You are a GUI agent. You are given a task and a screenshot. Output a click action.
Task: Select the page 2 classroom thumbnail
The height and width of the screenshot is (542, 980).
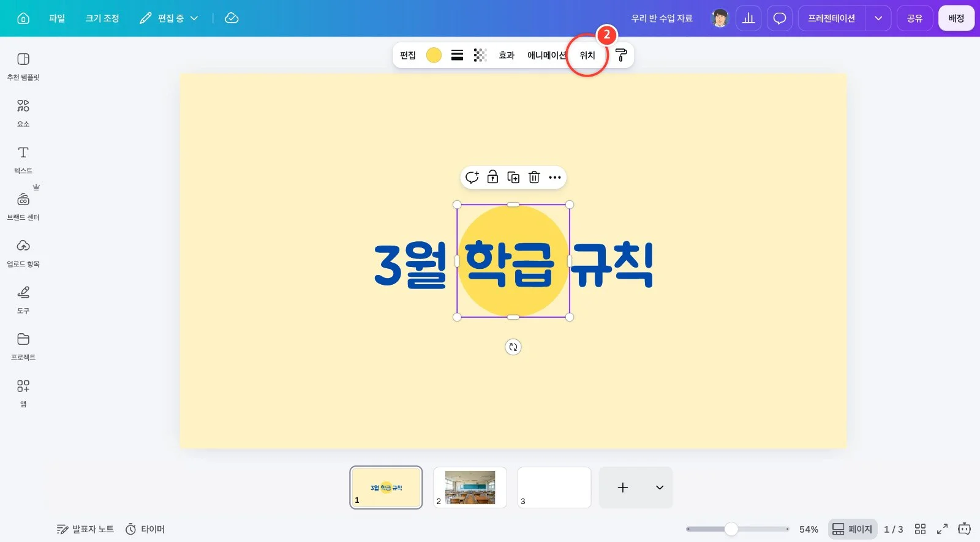point(470,487)
